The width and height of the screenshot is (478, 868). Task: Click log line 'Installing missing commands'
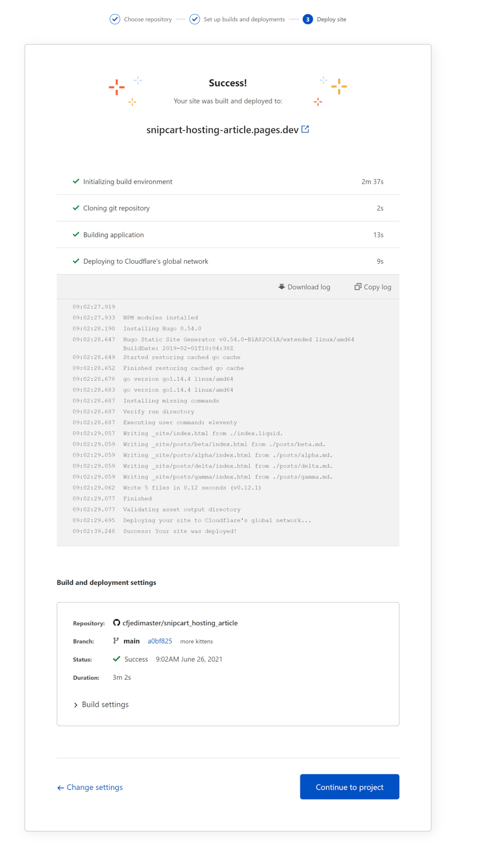[171, 401]
